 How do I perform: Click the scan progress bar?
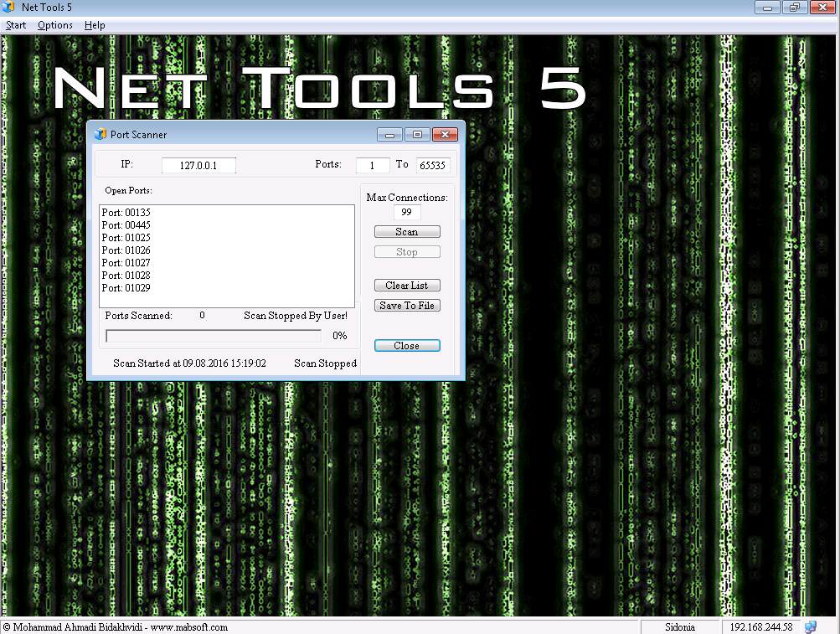point(214,336)
